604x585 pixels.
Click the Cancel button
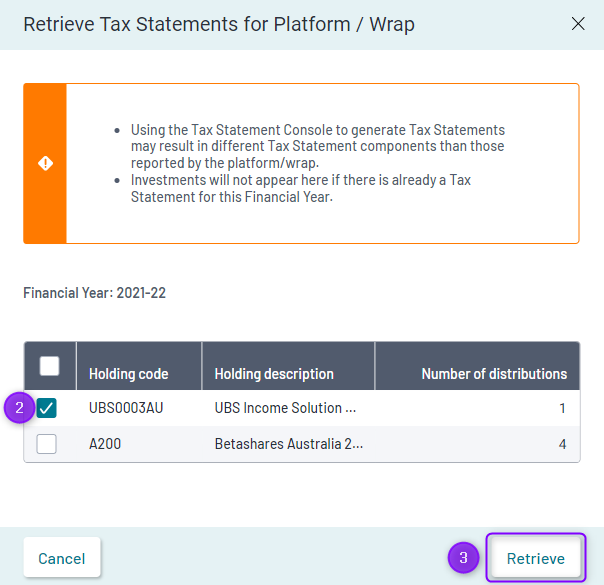pos(62,558)
